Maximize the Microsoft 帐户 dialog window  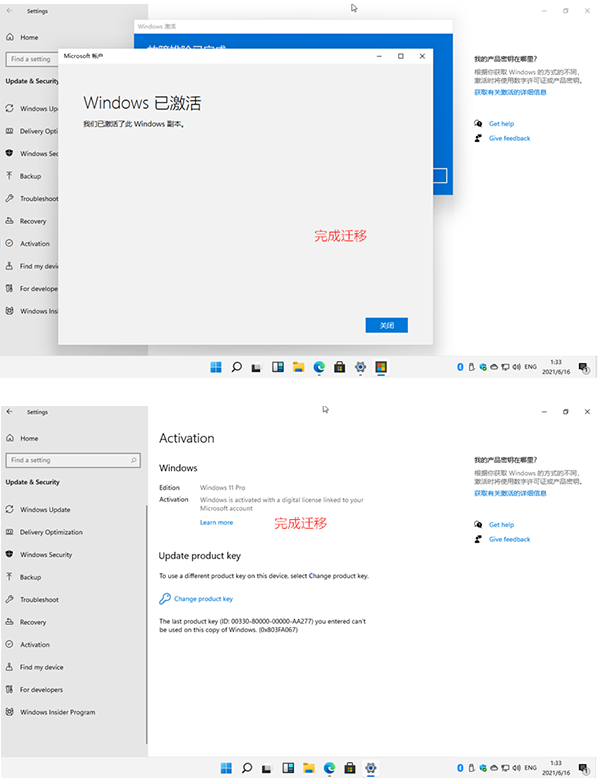(400, 56)
